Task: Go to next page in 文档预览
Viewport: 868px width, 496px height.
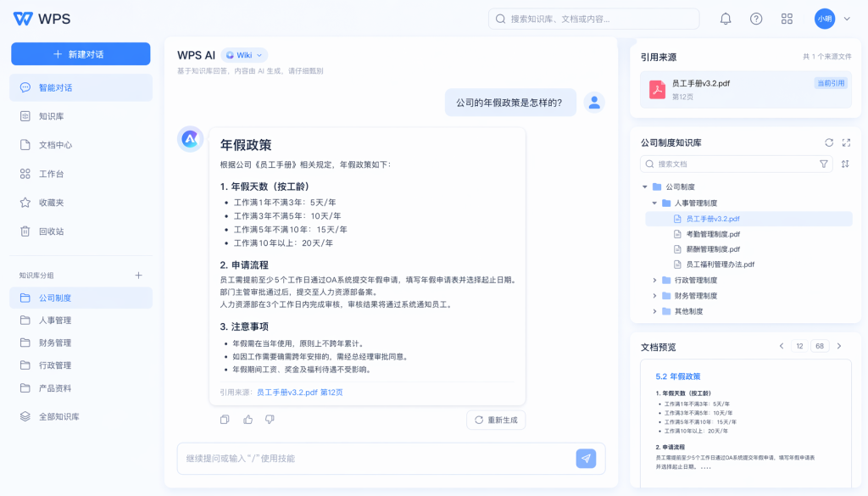Action: point(839,346)
